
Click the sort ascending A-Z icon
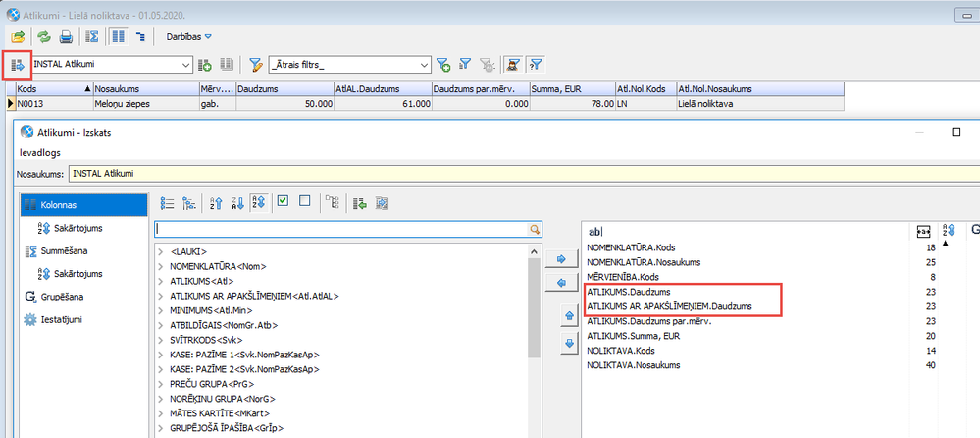coord(217,203)
